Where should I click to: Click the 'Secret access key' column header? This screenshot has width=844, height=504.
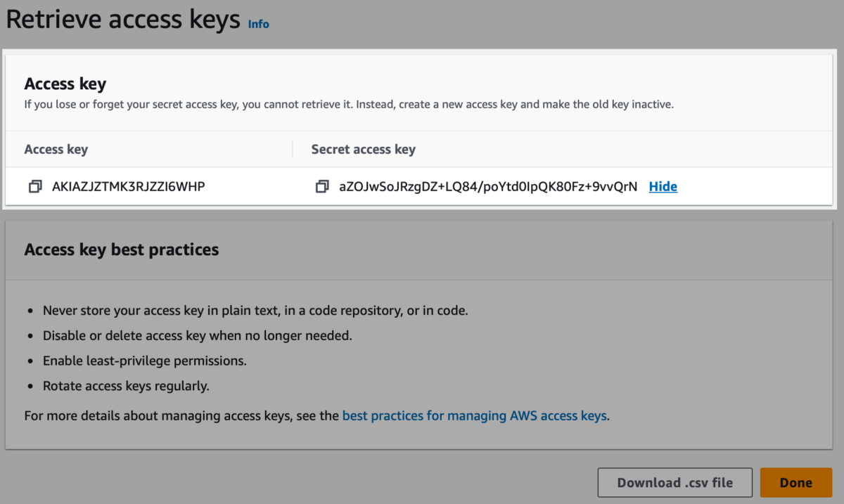pyautogui.click(x=363, y=150)
